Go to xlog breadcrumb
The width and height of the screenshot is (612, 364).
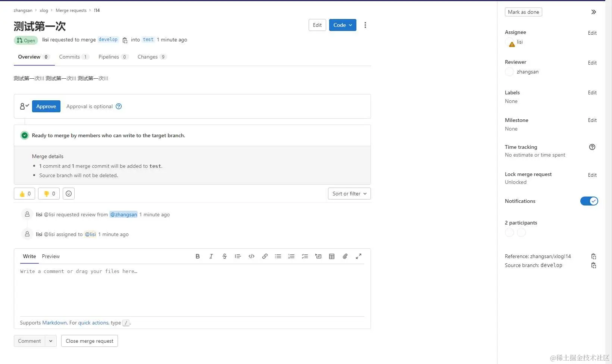44,10
